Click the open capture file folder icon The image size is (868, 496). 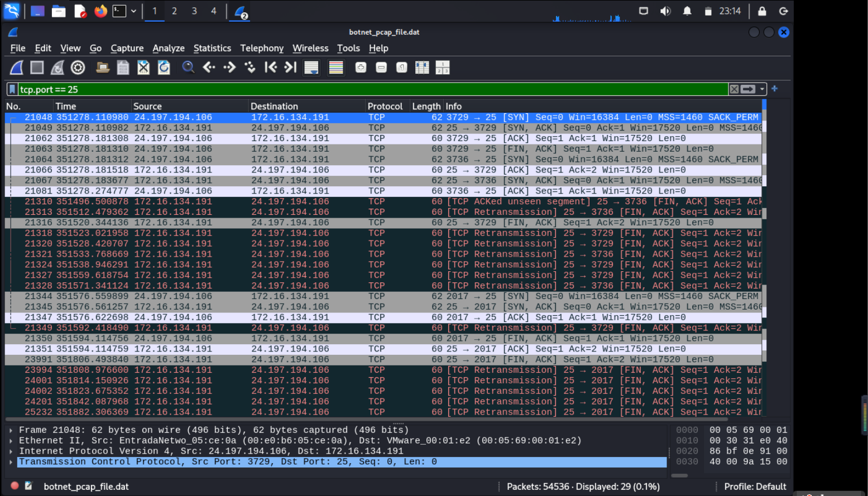point(103,68)
